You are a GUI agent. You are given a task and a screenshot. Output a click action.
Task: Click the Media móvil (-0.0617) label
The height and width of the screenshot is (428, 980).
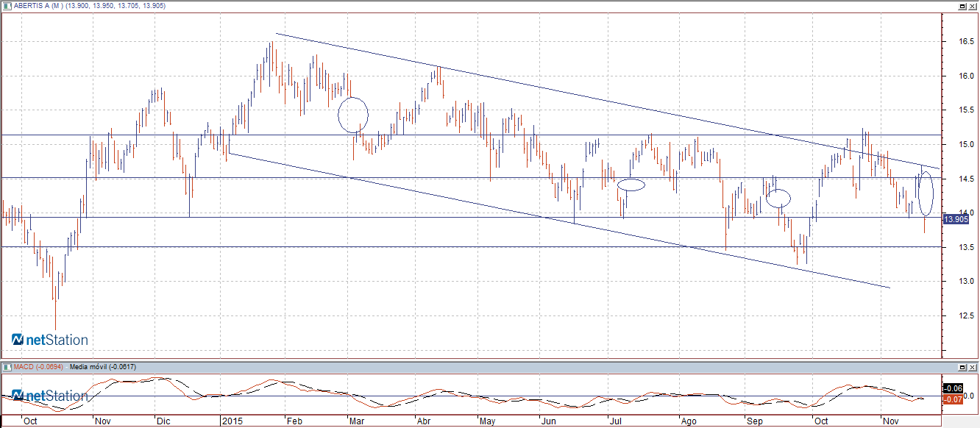coord(102,366)
